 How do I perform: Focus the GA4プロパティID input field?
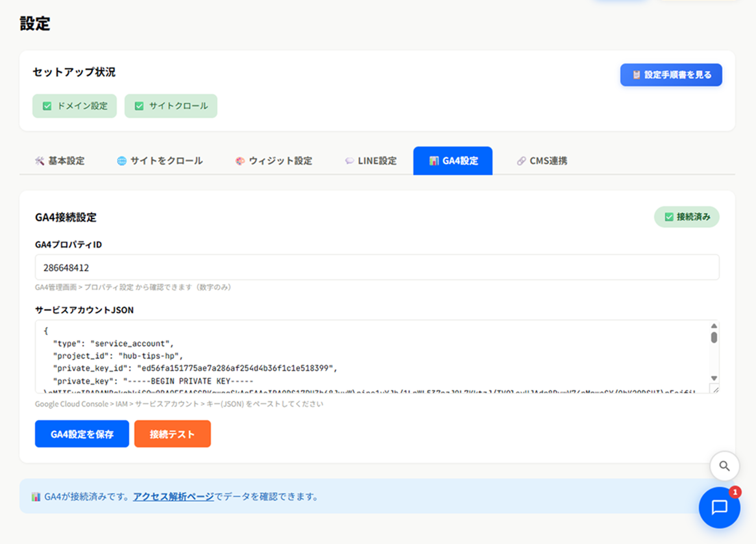point(377,267)
